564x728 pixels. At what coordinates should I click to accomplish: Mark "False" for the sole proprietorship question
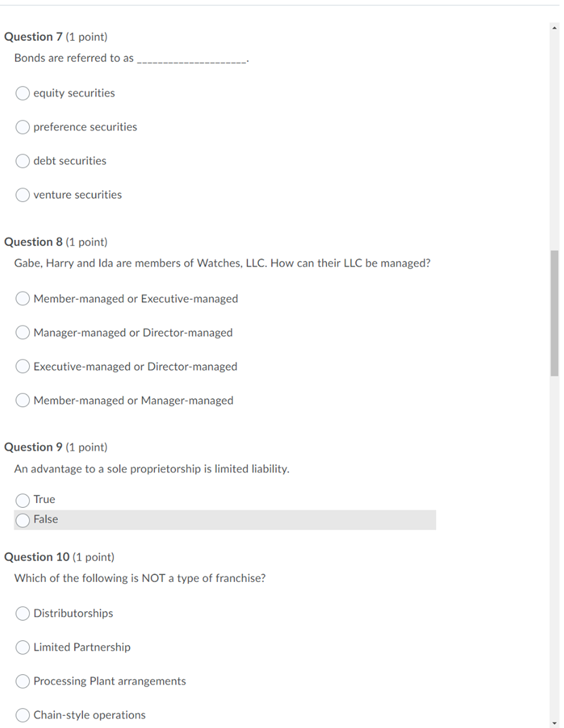coord(22,519)
